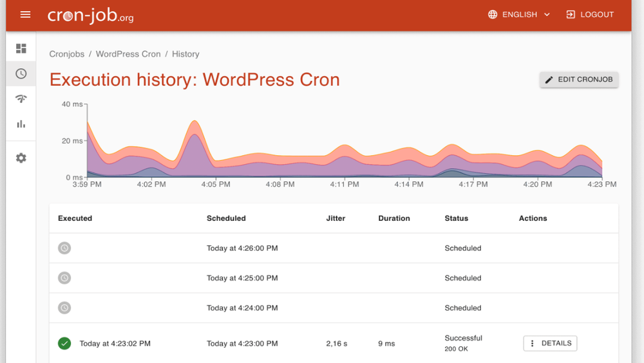Screen dimensions: 644x363
Task: Open the Statistics bar chart sidebar icon
Action: click(x=21, y=124)
